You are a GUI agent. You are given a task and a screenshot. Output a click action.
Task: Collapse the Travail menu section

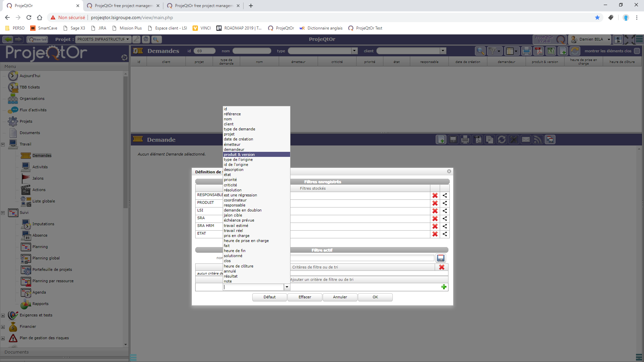pyautogui.click(x=3, y=144)
